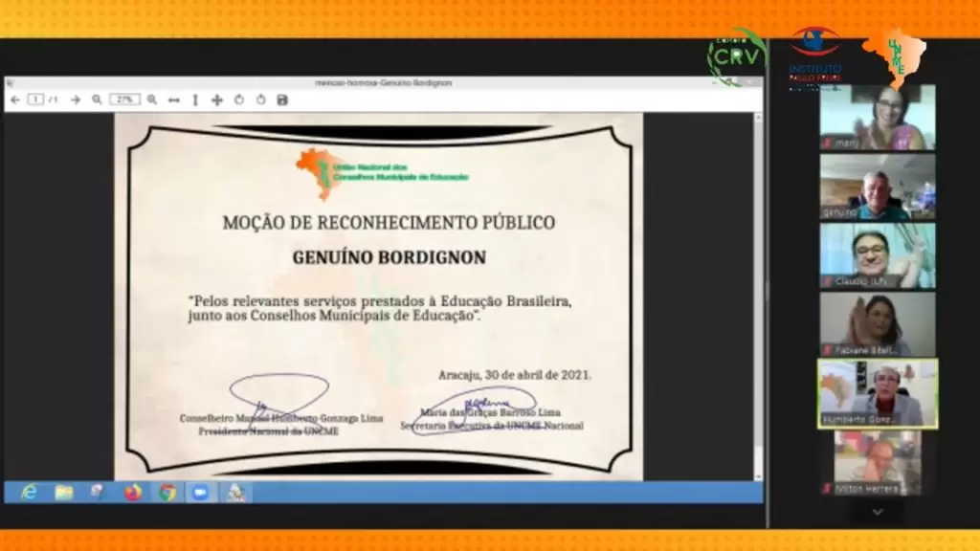Select Fabiane's video thumbnail
This screenshot has height=551, width=980.
click(877, 323)
